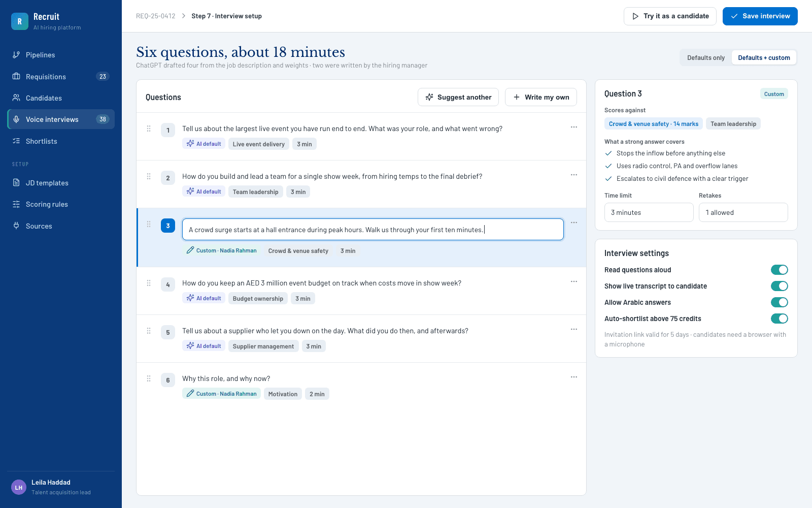The width and height of the screenshot is (812, 508).
Task: Click Team leadership tag on question 2
Action: [256, 192]
